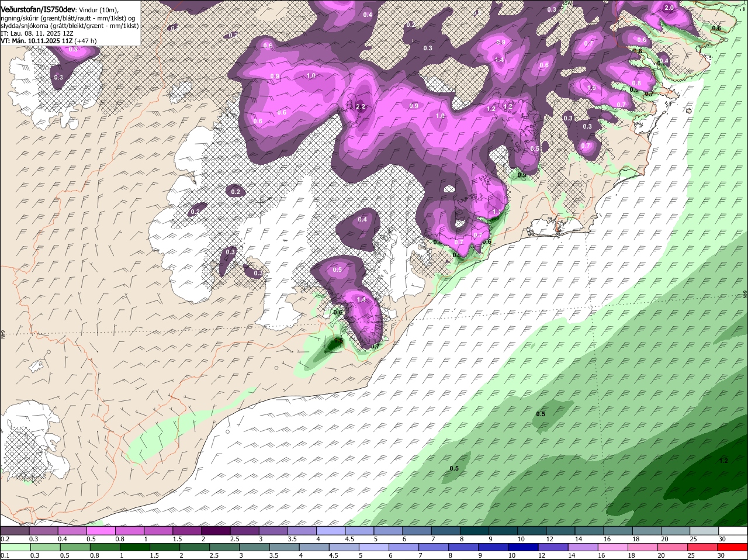Click the 'rigning/skúrir' legend description line
748x560 pixels.
(68, 18)
